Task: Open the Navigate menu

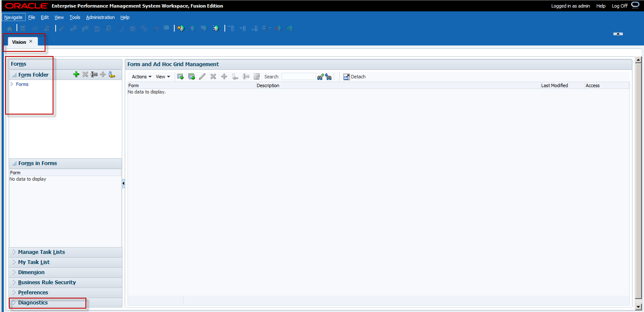Action: pos(13,17)
